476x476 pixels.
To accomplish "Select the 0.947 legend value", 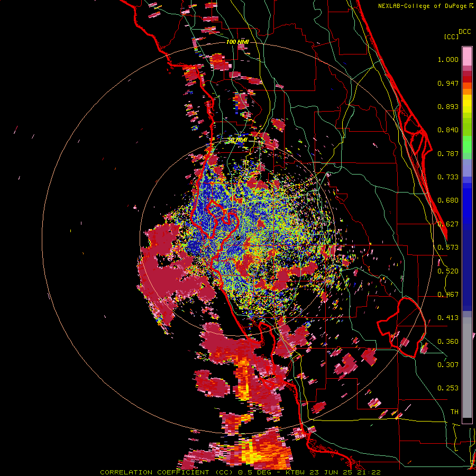I will tap(448, 83).
